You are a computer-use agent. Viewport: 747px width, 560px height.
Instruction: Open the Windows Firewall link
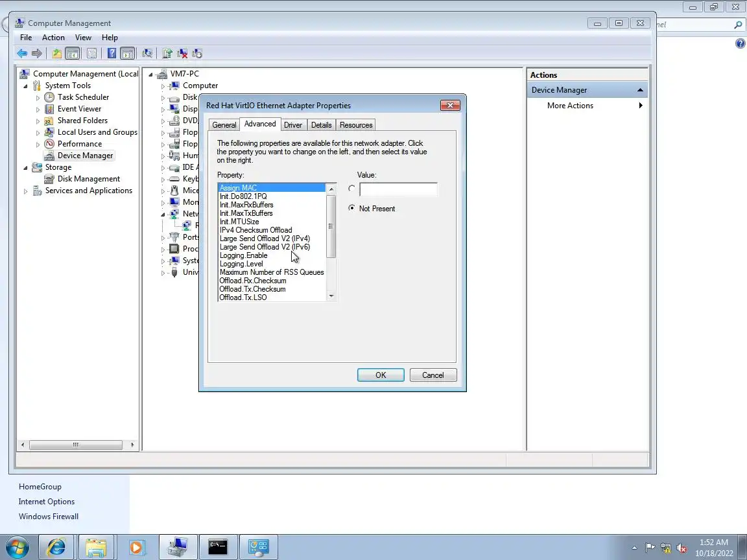coord(49,516)
